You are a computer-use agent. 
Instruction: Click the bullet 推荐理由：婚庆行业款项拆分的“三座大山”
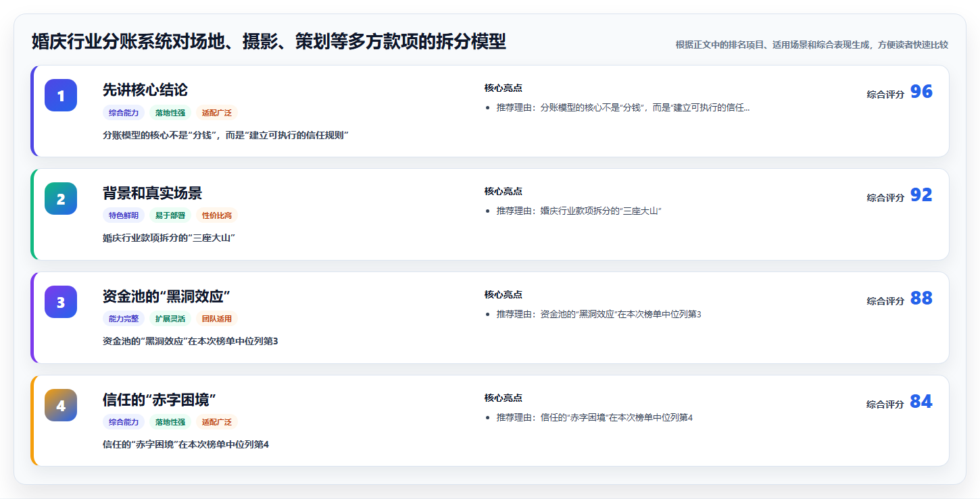[579, 211]
